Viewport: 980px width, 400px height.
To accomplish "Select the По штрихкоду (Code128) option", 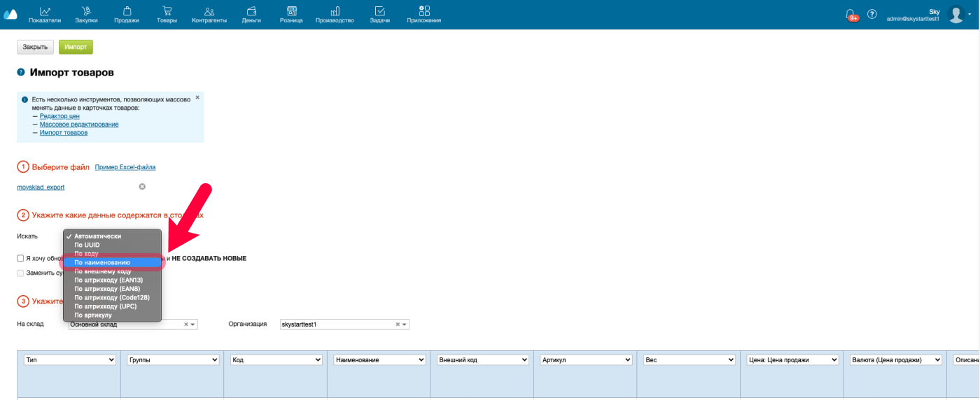I will [x=113, y=297].
